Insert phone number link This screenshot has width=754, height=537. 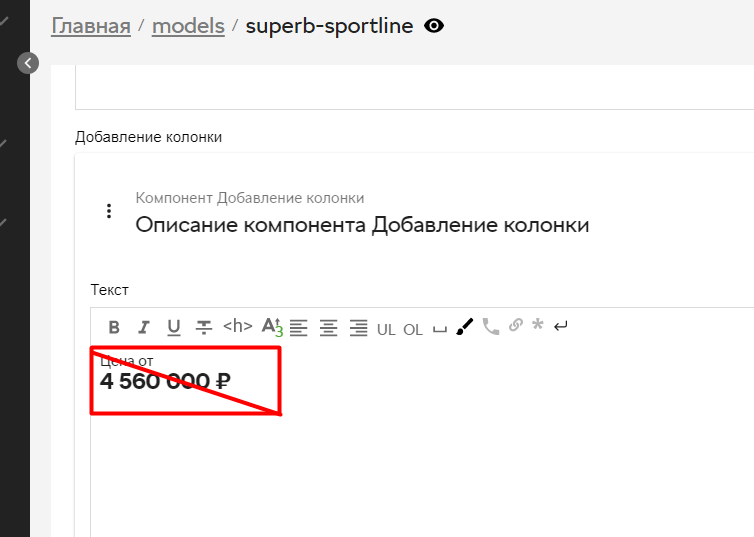click(x=490, y=327)
